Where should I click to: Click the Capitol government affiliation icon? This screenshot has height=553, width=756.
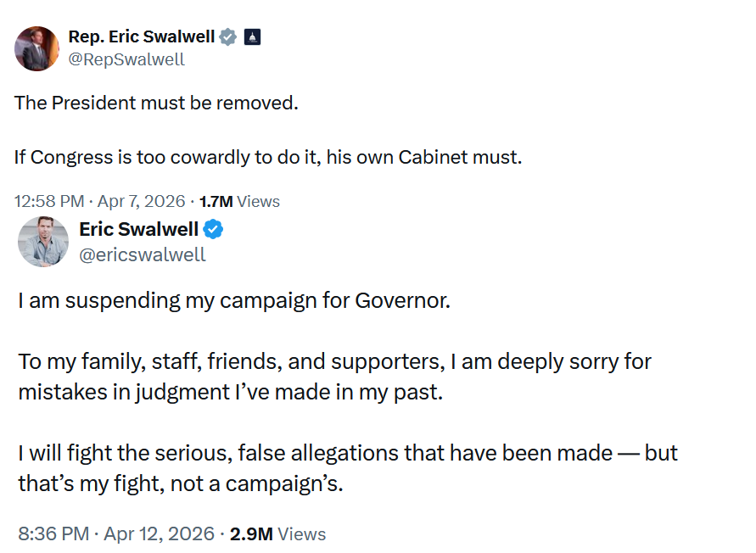tap(252, 36)
